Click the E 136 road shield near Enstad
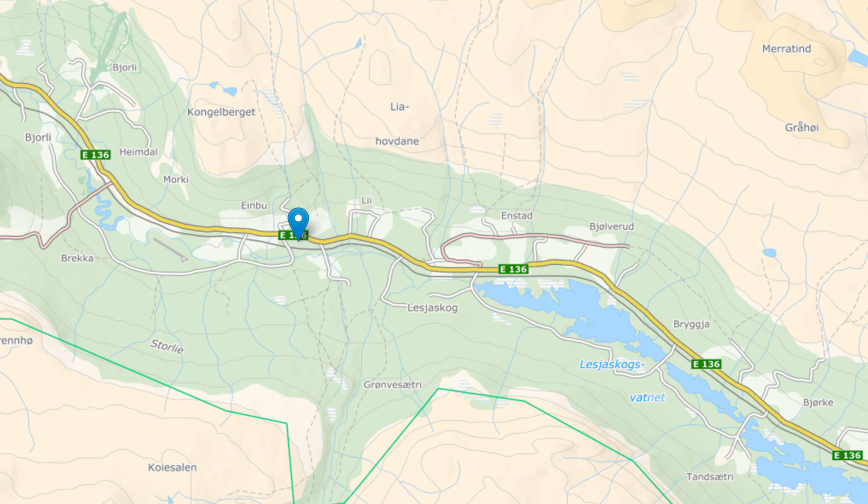The height and width of the screenshot is (504, 868). (513, 269)
